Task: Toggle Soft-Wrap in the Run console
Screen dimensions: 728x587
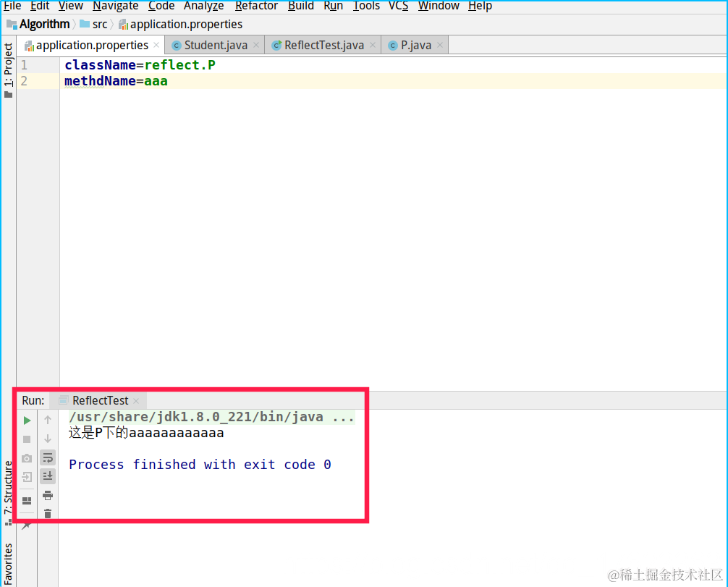Action: tap(48, 458)
